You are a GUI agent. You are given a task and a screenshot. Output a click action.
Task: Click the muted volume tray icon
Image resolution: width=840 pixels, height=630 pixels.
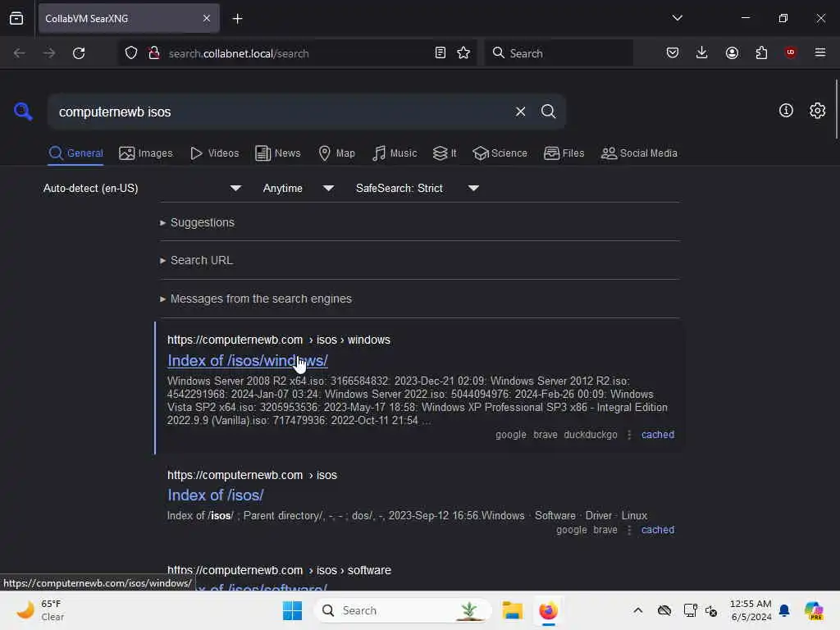711,610
